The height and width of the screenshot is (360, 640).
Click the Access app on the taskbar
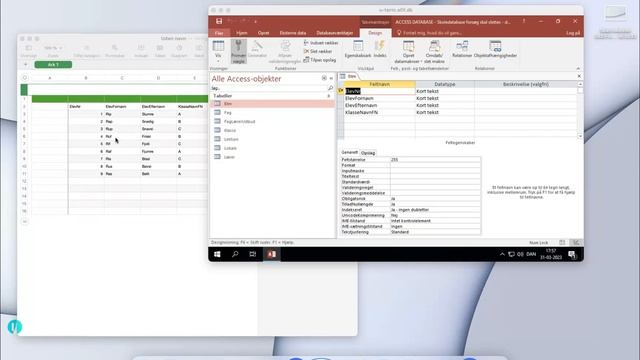(x=271, y=254)
